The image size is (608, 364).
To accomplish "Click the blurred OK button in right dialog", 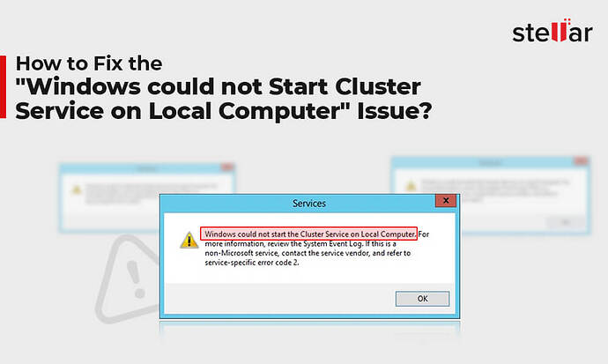I will pos(566,222).
